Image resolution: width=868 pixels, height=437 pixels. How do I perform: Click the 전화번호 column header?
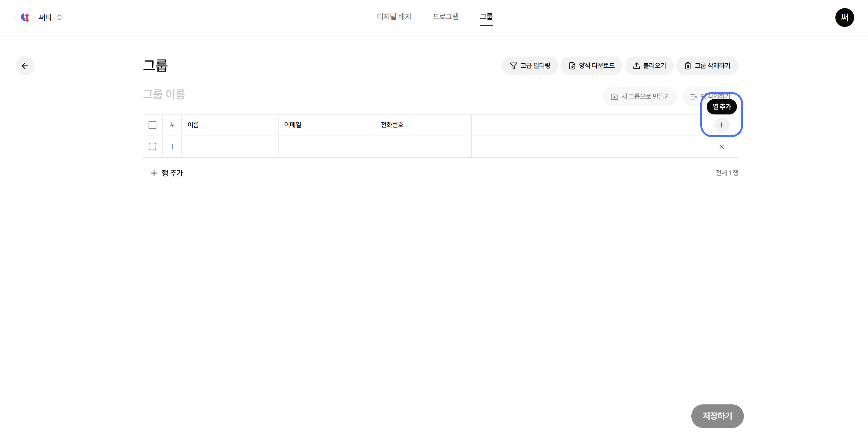point(423,125)
